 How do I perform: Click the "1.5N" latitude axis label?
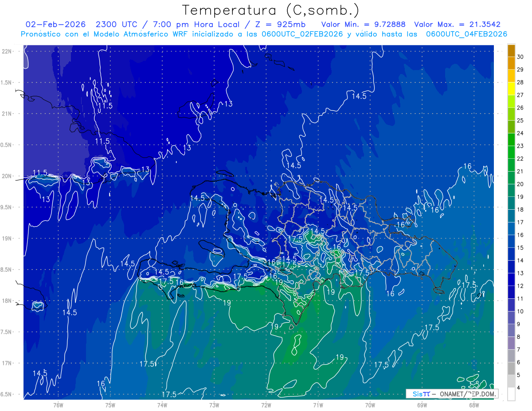coord(7,82)
